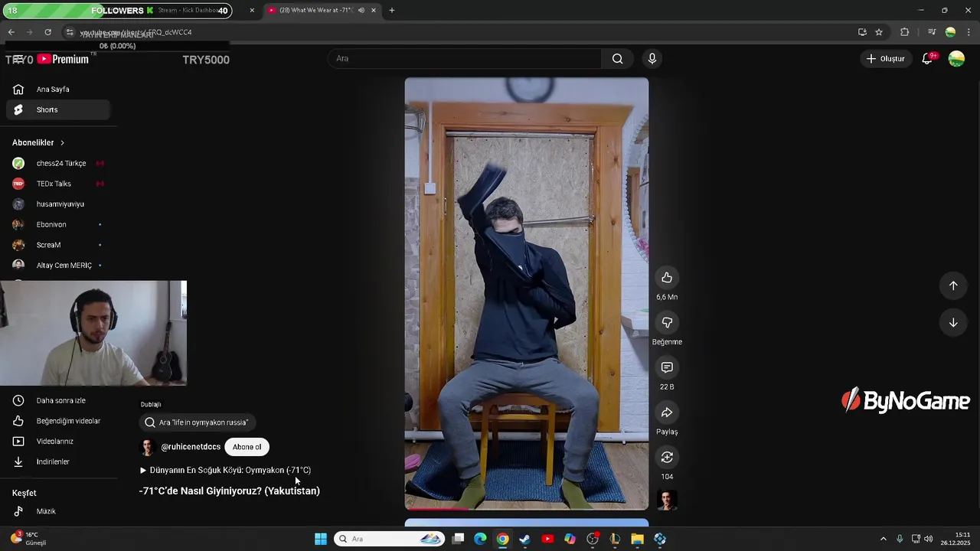Open the comments (22 B)
Viewport: 980px width, 551px height.
(x=667, y=368)
